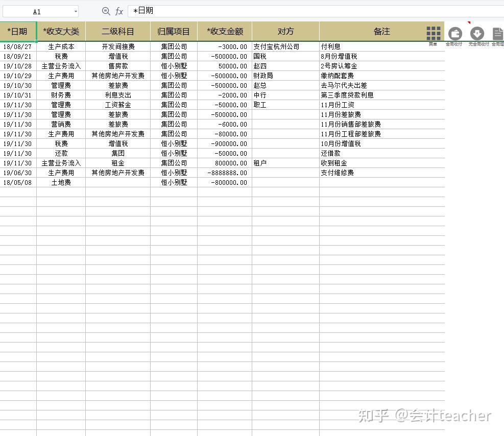The width and height of the screenshot is (504, 436).
Task: Select the 租金 subject cell
Action: [118, 163]
